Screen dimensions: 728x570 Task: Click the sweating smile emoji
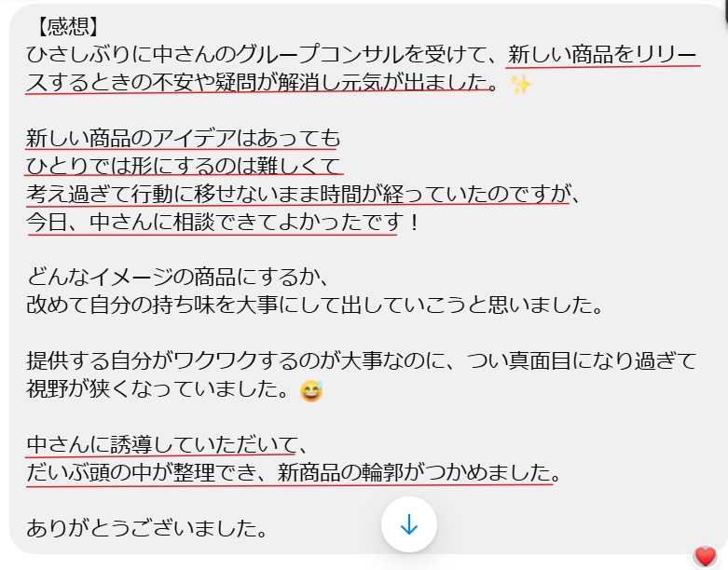tap(311, 390)
